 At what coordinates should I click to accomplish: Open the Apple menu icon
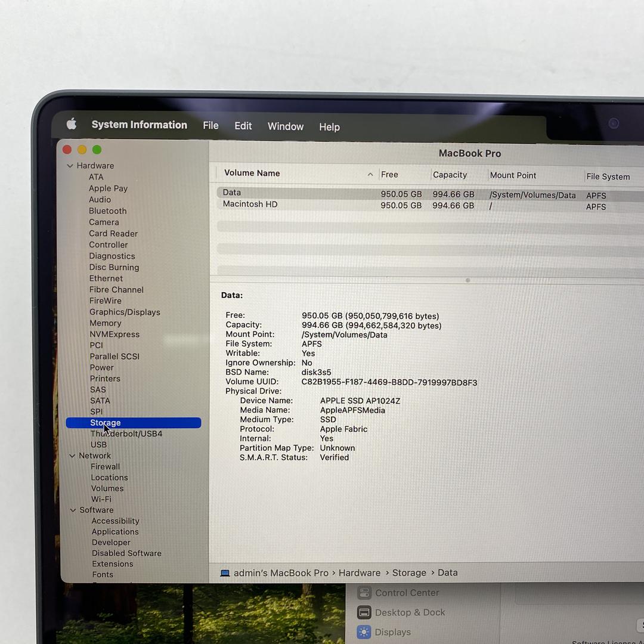72,124
